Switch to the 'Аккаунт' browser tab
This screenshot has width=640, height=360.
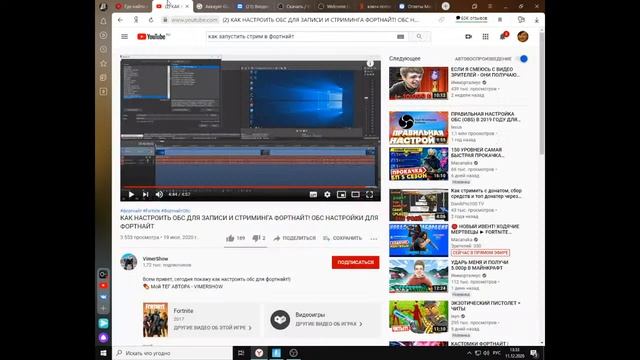(213, 6)
